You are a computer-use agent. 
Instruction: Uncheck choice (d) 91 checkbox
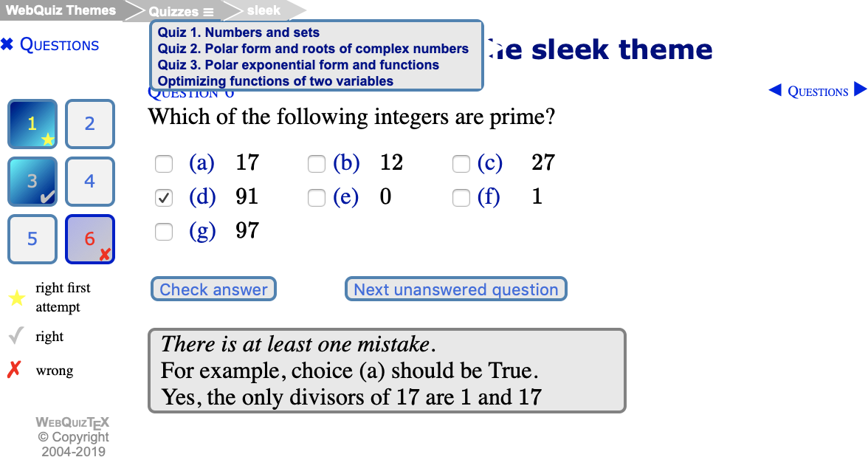(164, 198)
